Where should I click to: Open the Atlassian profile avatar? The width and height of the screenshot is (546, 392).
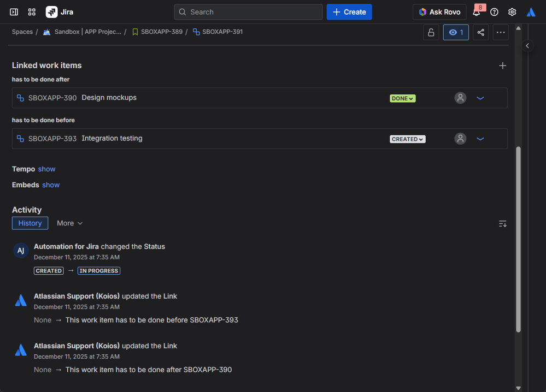[531, 12]
